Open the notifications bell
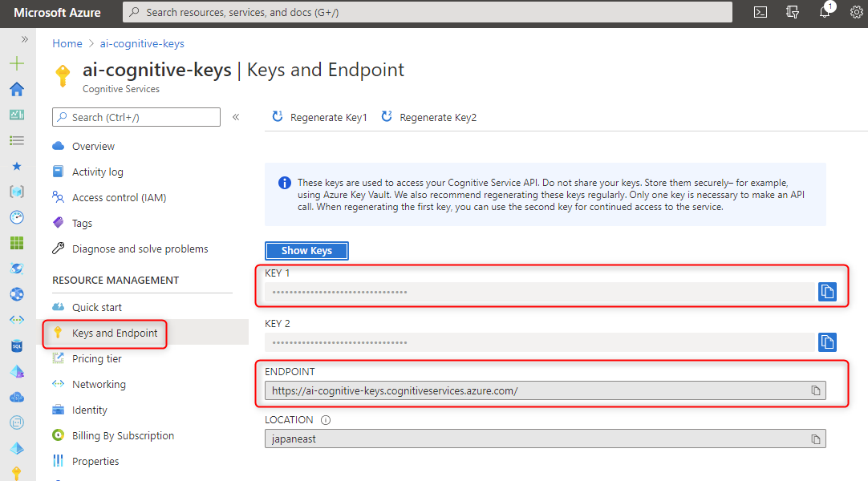The width and height of the screenshot is (868, 481). click(825, 12)
